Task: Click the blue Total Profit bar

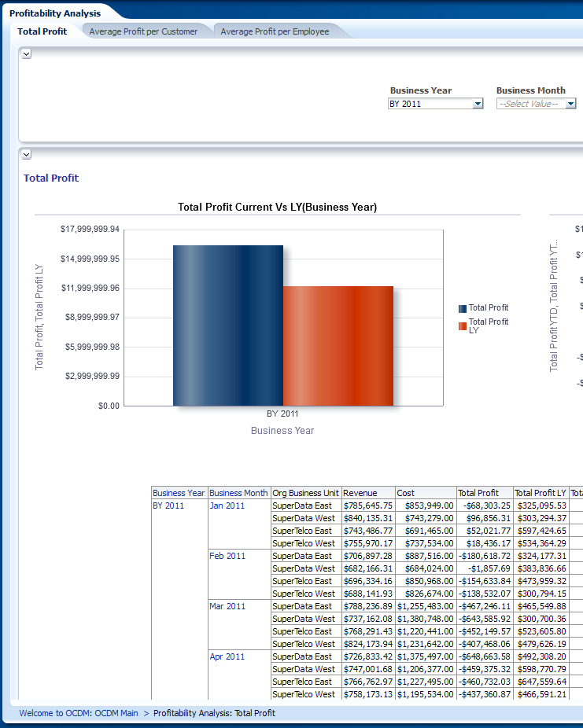Action: (x=228, y=325)
